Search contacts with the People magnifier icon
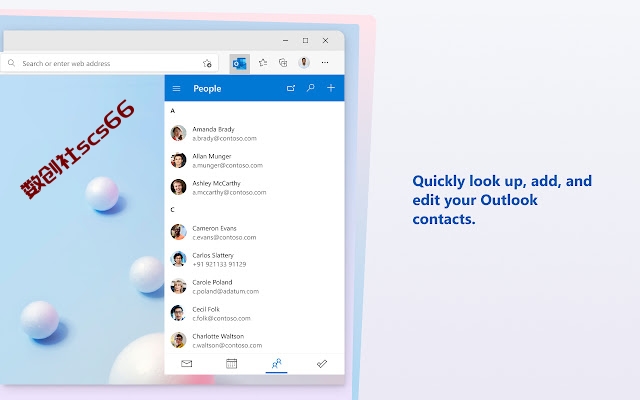640x400 pixels. click(x=311, y=88)
